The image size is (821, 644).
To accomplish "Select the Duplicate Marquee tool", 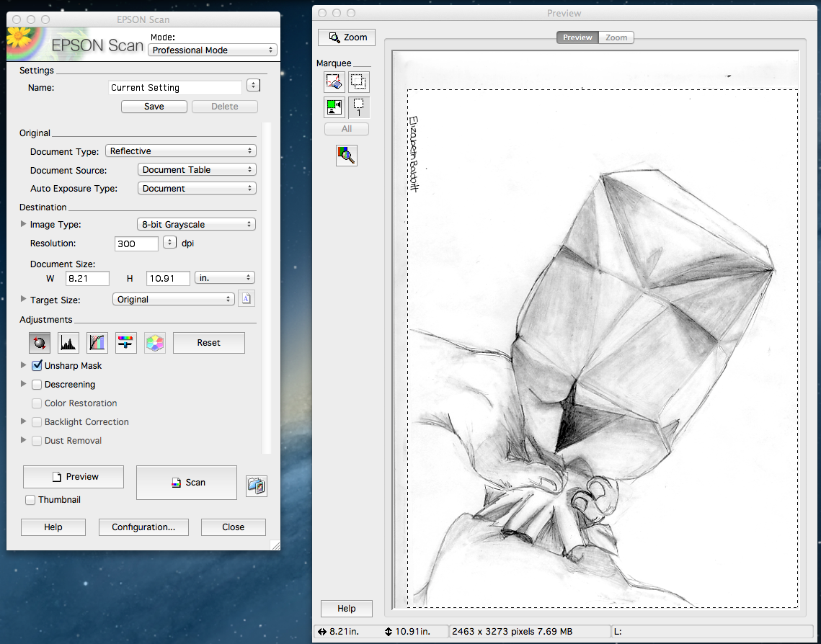I will (x=358, y=82).
